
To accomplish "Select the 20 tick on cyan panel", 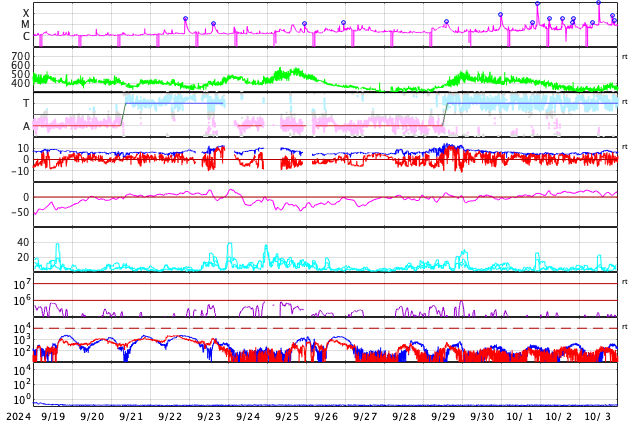I will (23, 257).
